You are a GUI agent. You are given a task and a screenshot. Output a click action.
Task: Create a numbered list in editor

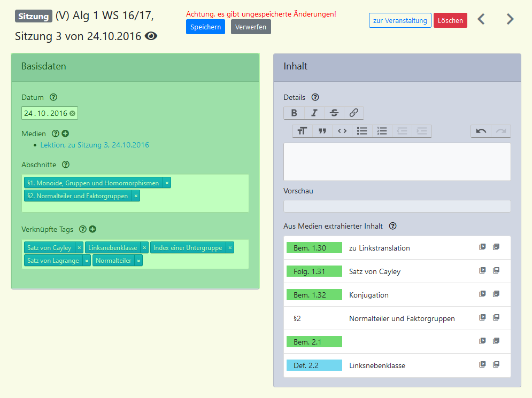tap(382, 131)
